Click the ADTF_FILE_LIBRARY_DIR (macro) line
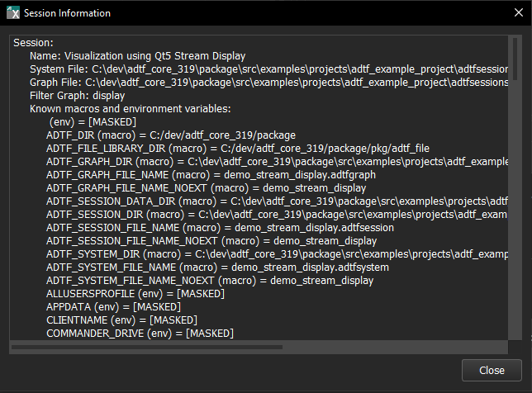 coord(238,149)
